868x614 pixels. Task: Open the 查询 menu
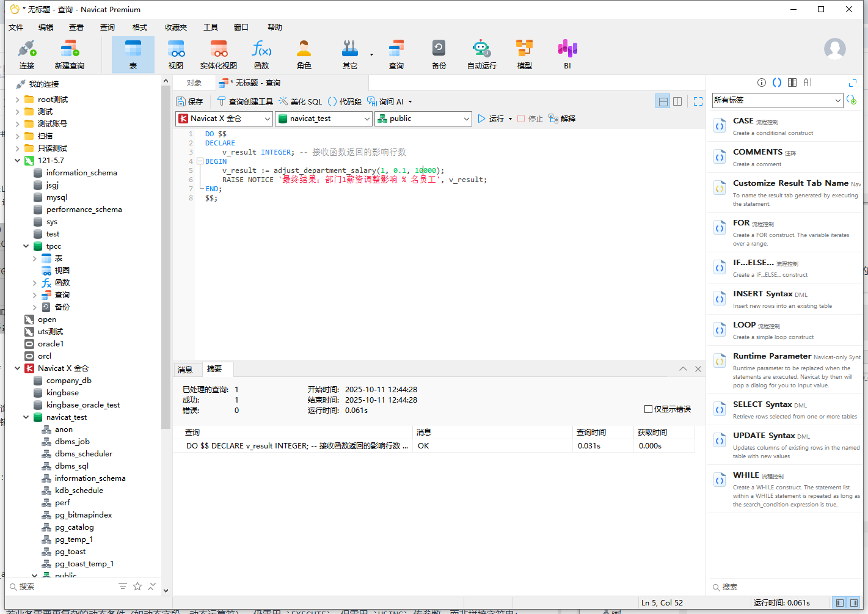click(x=108, y=27)
